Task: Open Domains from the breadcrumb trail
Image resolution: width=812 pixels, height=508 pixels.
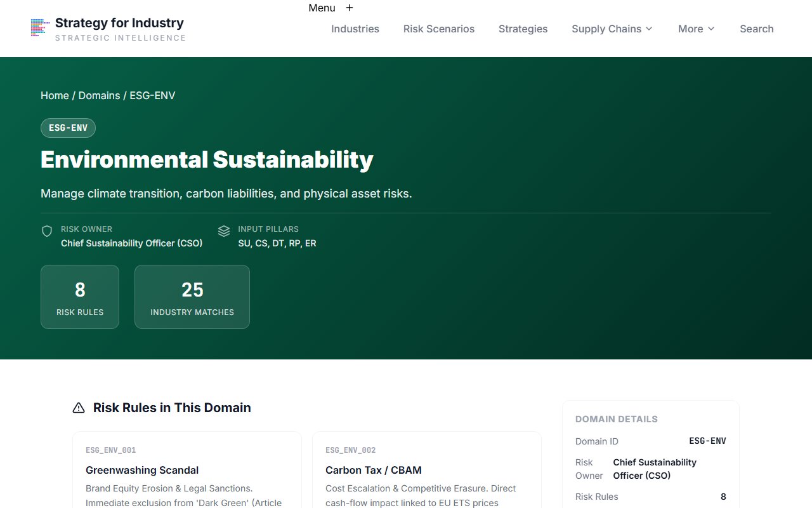Action: click(100, 95)
